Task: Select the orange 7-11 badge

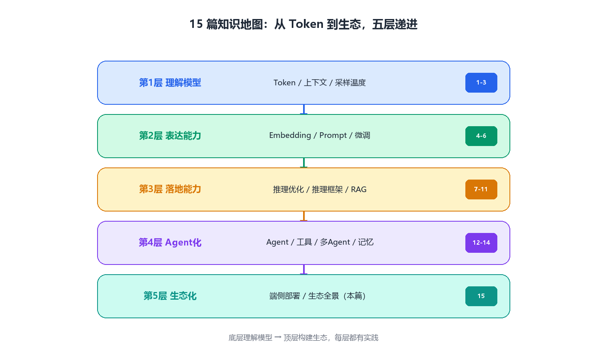Action: (x=481, y=189)
